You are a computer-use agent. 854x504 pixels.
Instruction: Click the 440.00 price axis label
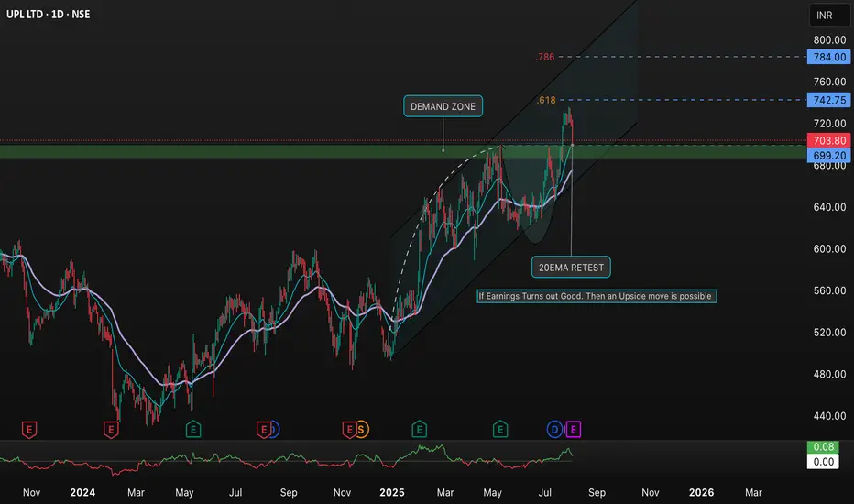[829, 416]
